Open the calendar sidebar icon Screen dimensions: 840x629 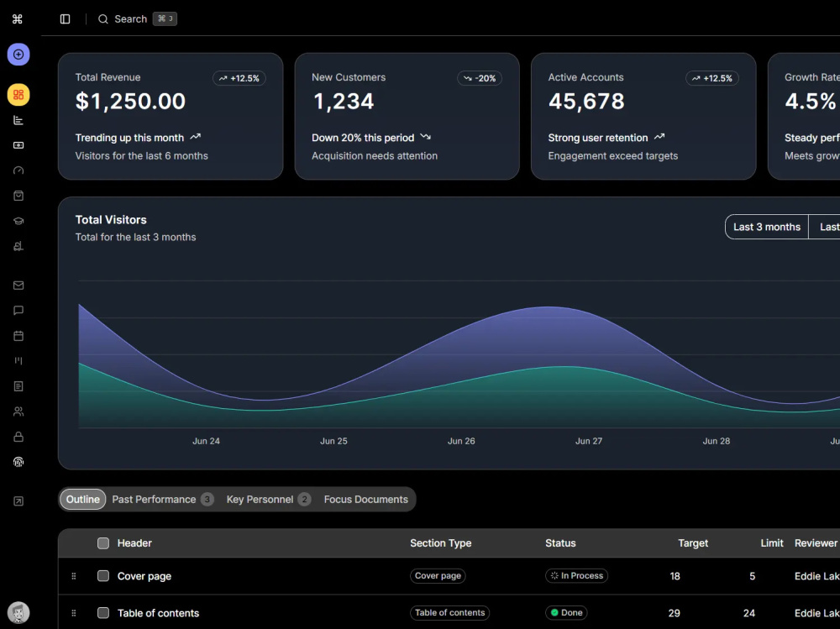click(18, 335)
